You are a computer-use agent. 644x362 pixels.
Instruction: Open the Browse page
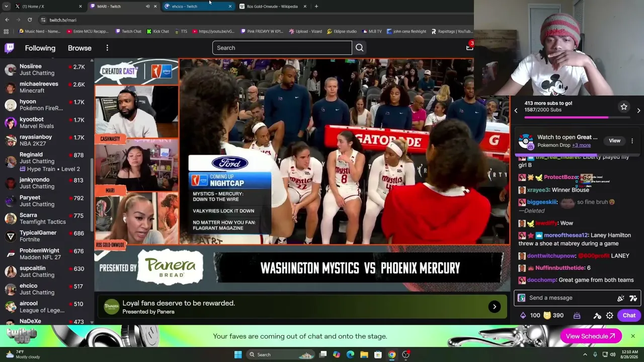[79, 48]
